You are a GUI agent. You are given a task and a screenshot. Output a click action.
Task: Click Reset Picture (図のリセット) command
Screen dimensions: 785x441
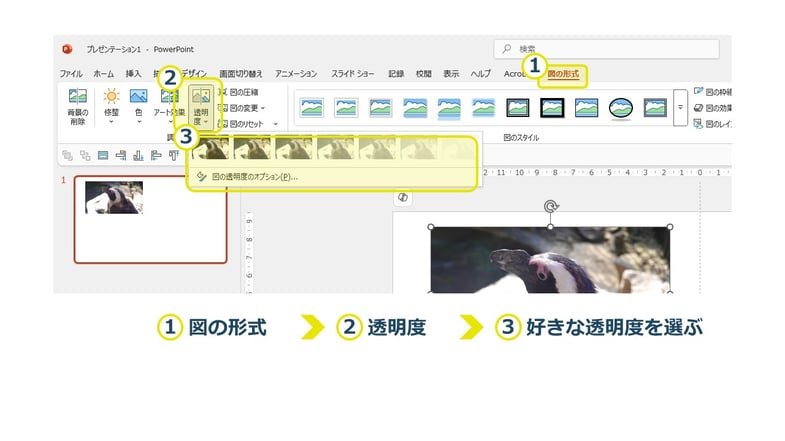pos(241,124)
